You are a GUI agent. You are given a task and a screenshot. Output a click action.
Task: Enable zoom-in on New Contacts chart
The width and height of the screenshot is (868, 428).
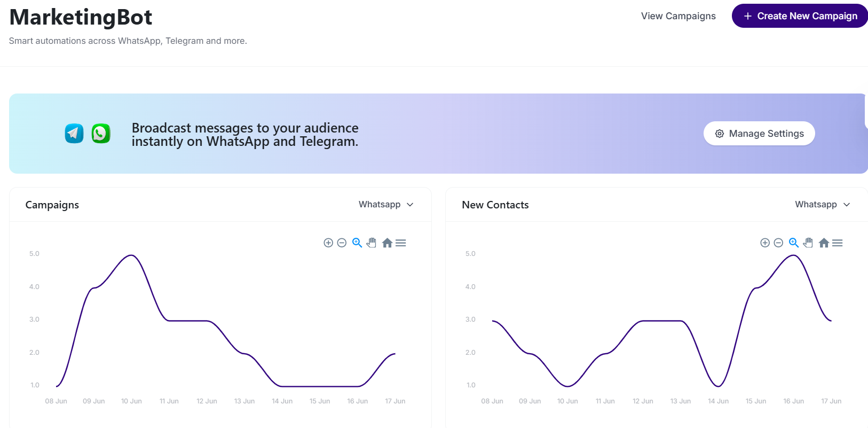(x=764, y=243)
